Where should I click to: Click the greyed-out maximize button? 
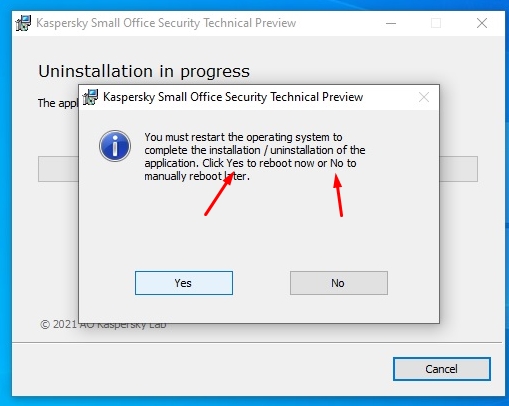pos(436,23)
